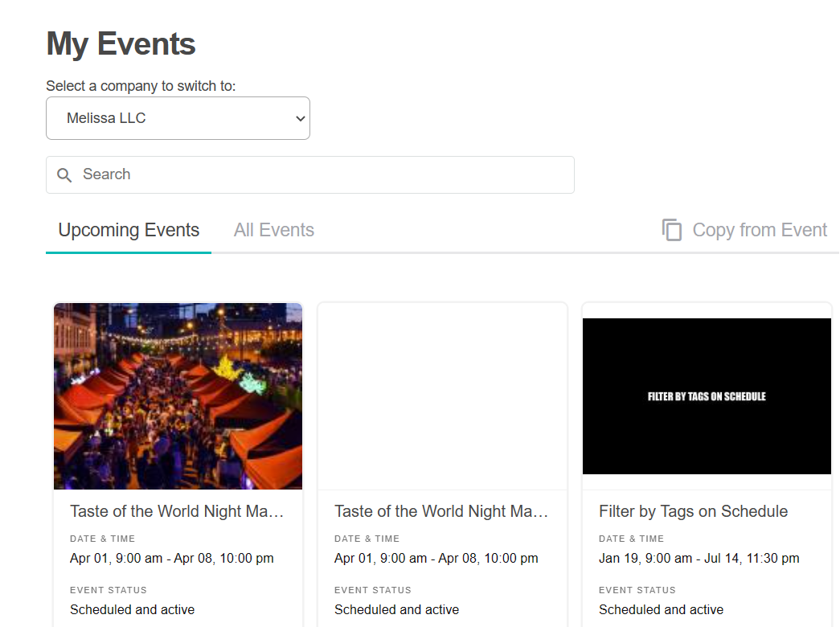Switch to the Upcoming Events tab

pyautogui.click(x=129, y=230)
